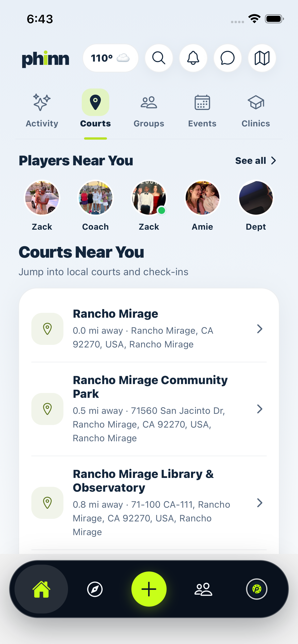The image size is (298, 644).
Task: Open the chat messages bubble icon
Action: [228, 58]
